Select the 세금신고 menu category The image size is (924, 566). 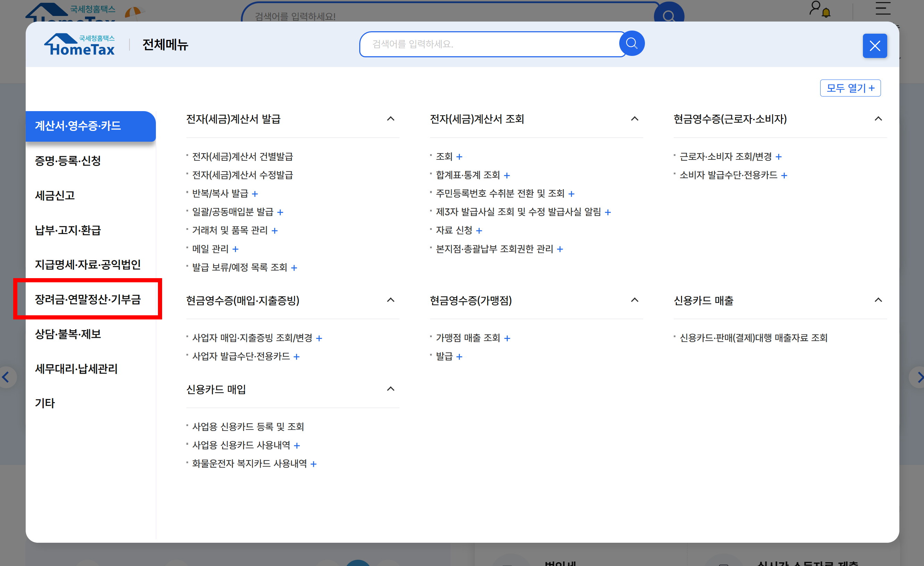55,195
